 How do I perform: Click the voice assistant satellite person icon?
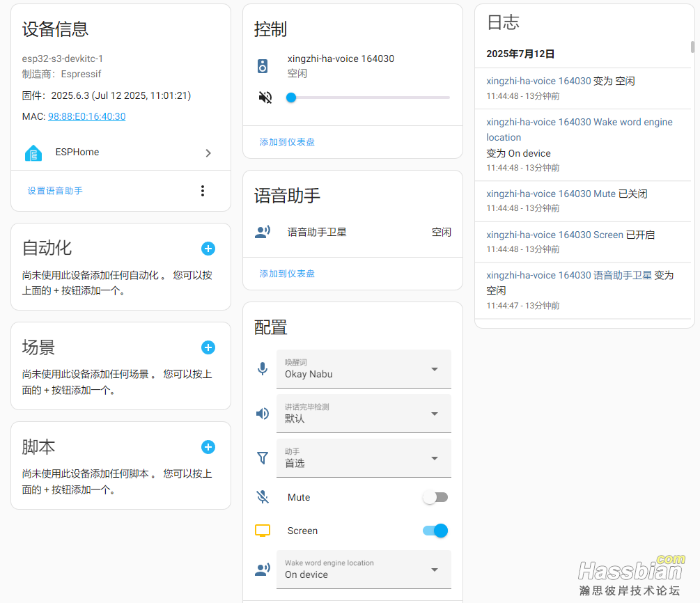tap(263, 232)
